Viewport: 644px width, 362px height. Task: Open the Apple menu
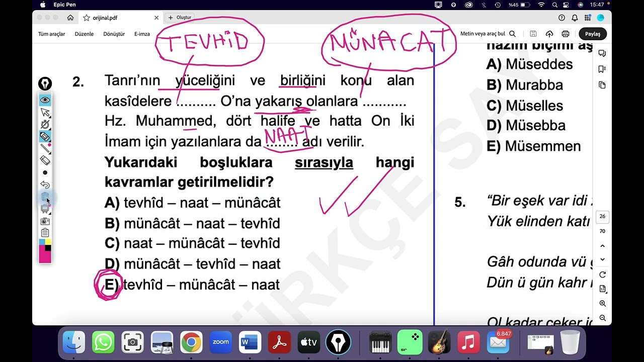coord(43,5)
